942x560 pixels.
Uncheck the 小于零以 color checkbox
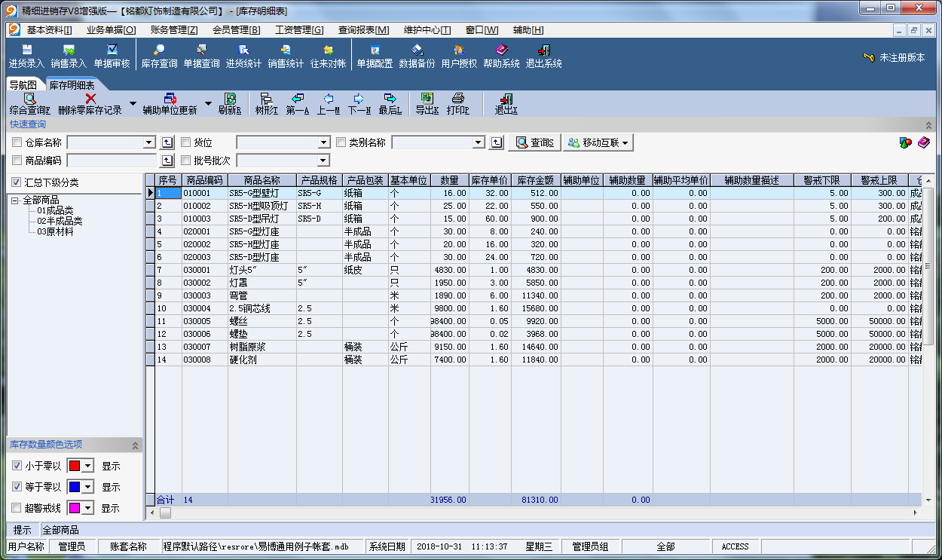tap(17, 466)
